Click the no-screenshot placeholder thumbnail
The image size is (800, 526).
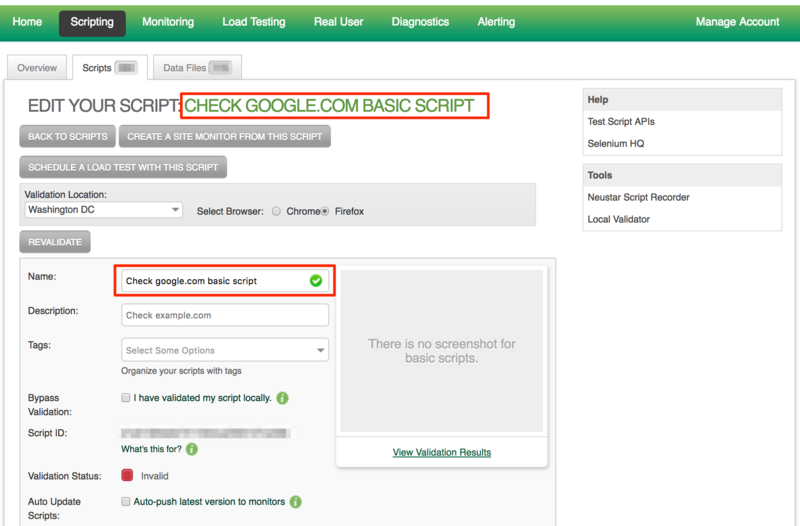coord(441,350)
